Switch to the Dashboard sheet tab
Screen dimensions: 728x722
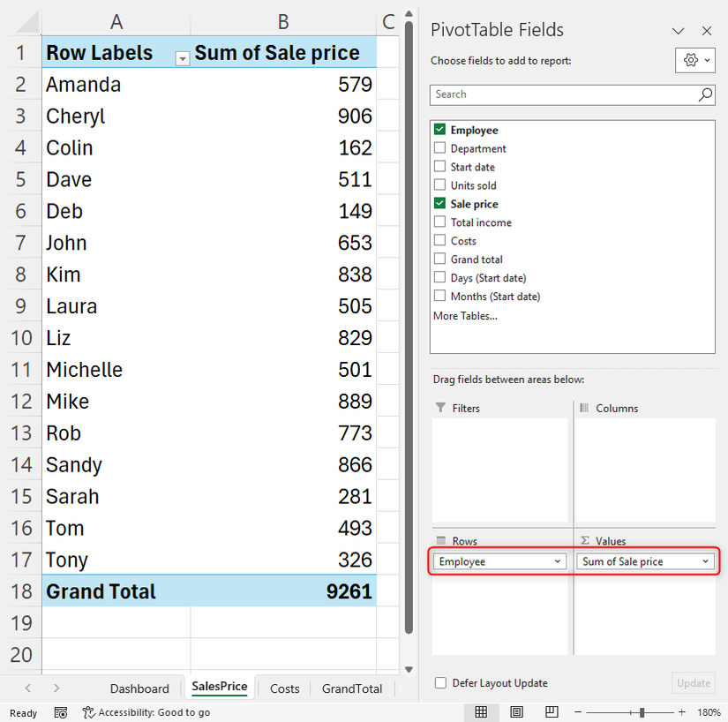(x=139, y=688)
